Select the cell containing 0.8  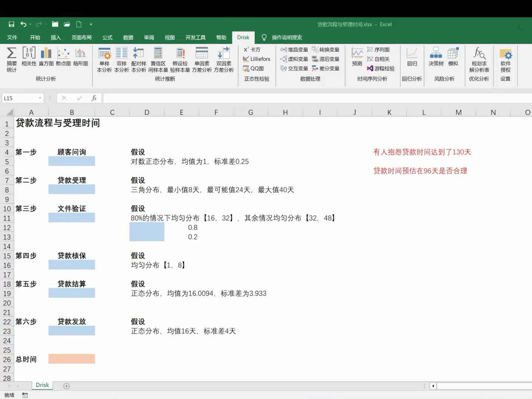coord(181,227)
